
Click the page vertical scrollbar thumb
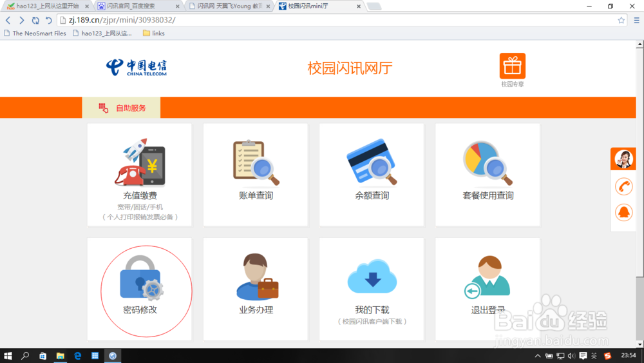(640, 162)
